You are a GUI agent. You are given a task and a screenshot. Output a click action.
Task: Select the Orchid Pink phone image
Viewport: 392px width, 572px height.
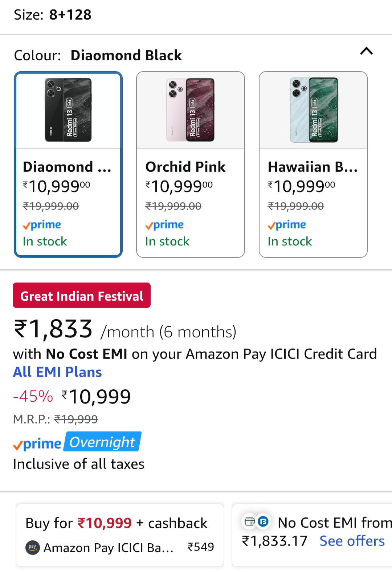(190, 110)
